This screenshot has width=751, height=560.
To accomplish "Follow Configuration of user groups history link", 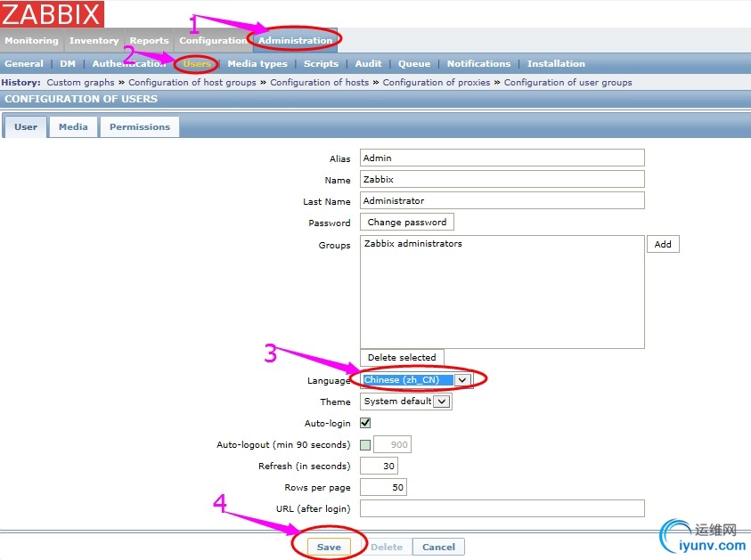I will [x=568, y=82].
